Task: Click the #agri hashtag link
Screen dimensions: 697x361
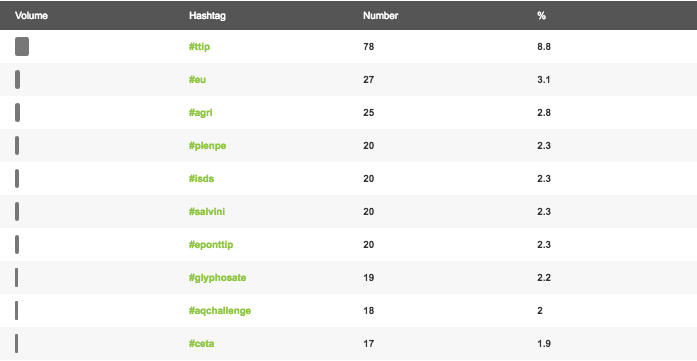Action: click(200, 112)
